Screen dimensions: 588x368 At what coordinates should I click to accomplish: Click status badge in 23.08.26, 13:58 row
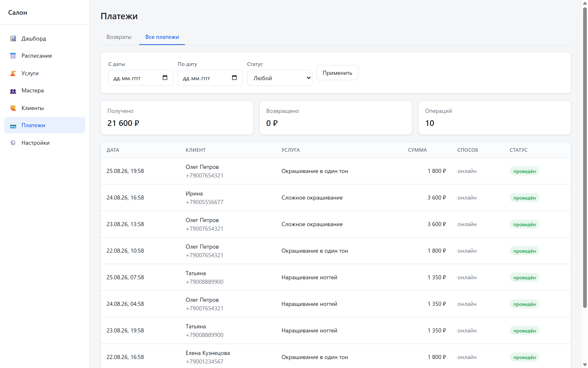(x=524, y=224)
